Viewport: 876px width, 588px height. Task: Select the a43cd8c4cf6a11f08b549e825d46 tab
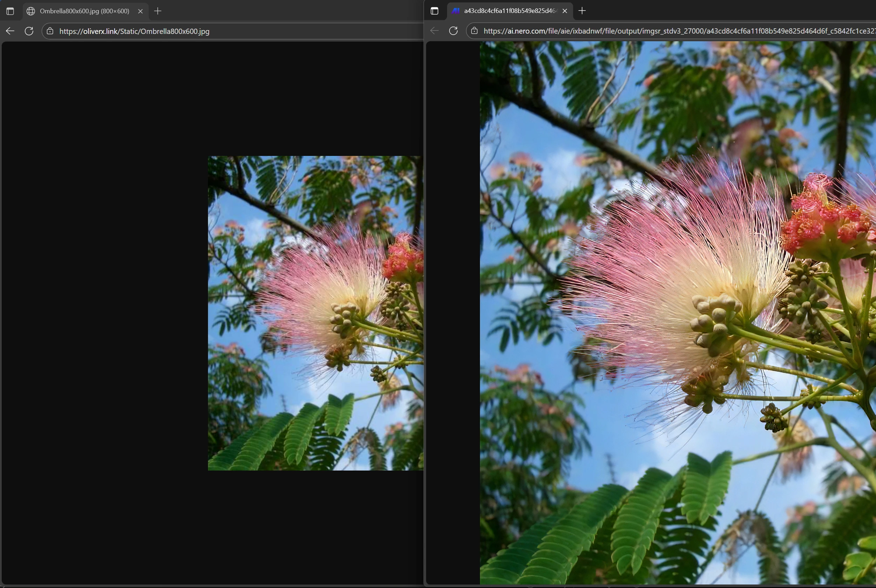coord(509,11)
